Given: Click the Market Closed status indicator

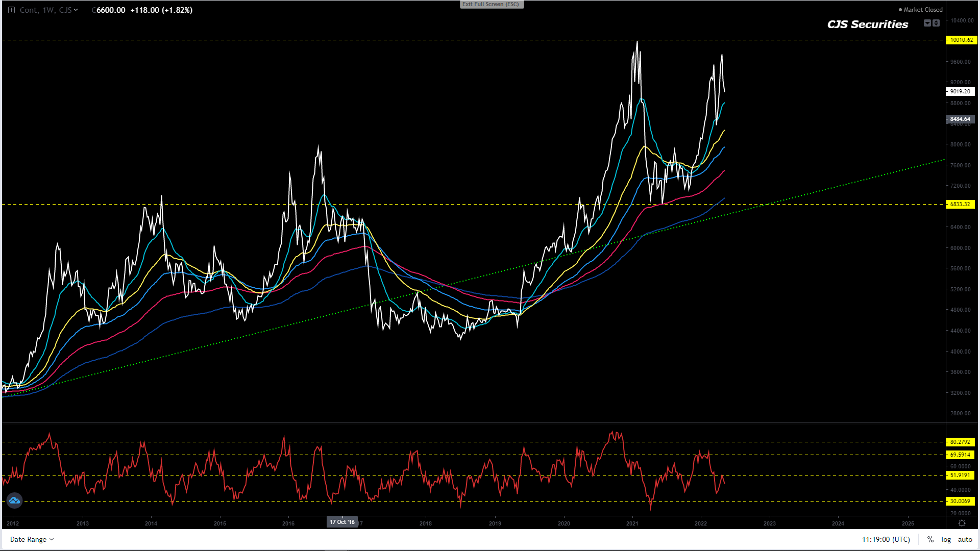Looking at the screenshot, I should point(920,10).
